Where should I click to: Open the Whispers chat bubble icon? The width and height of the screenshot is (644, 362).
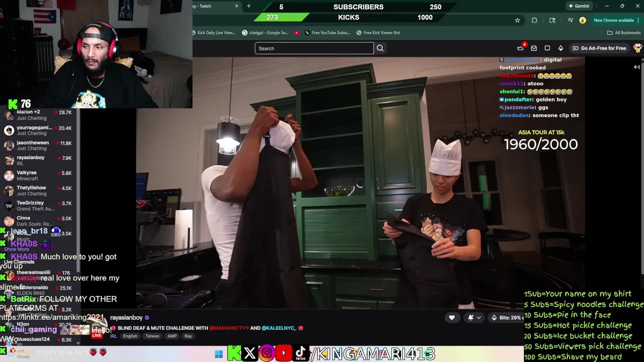coord(547,48)
